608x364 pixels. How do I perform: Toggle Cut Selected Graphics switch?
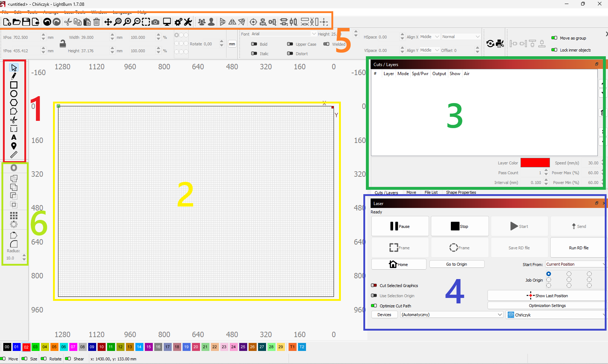tap(374, 286)
